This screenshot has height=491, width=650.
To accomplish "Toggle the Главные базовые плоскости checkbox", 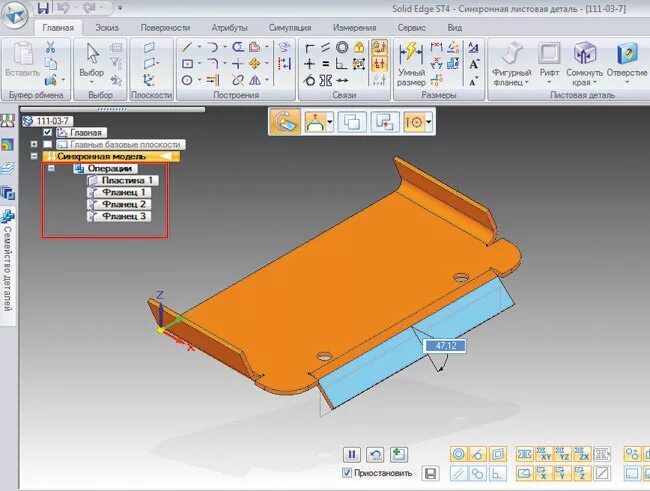I will (x=48, y=144).
